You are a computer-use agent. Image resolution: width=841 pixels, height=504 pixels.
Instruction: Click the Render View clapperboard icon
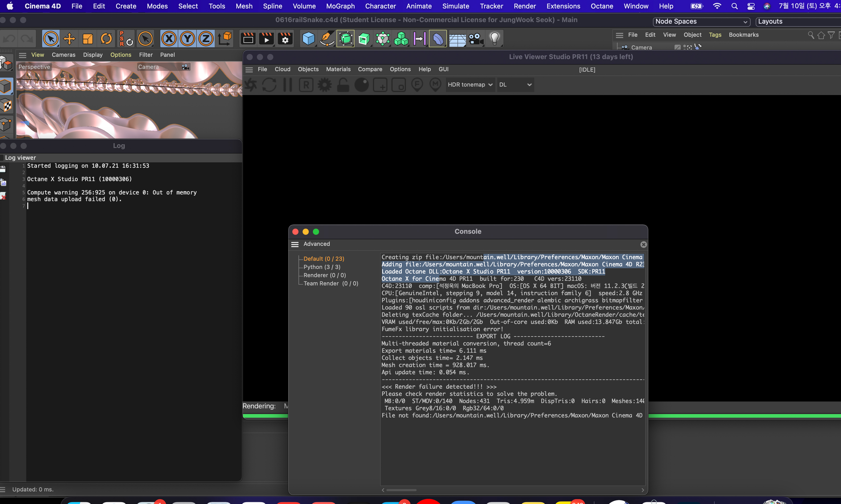click(248, 39)
